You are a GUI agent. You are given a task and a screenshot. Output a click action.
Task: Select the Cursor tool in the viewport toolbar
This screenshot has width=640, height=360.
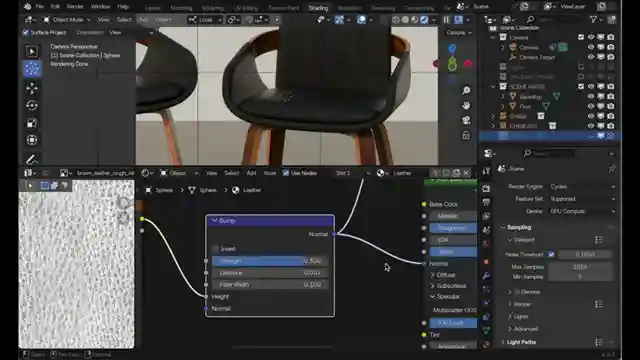tap(32, 69)
